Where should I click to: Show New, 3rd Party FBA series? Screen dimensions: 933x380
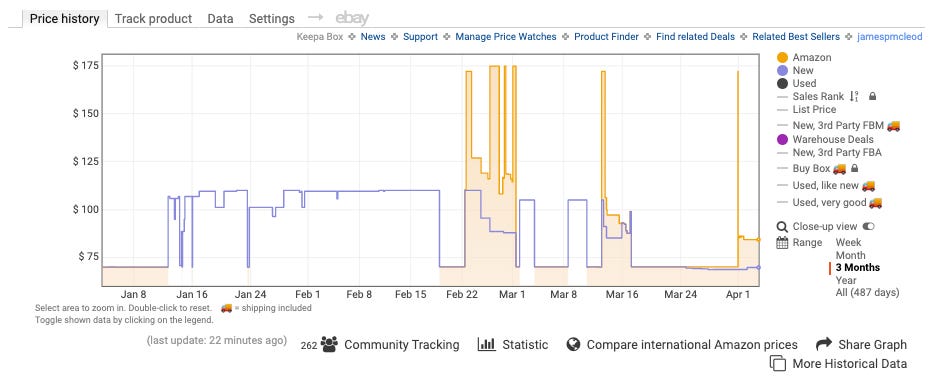(x=829, y=153)
